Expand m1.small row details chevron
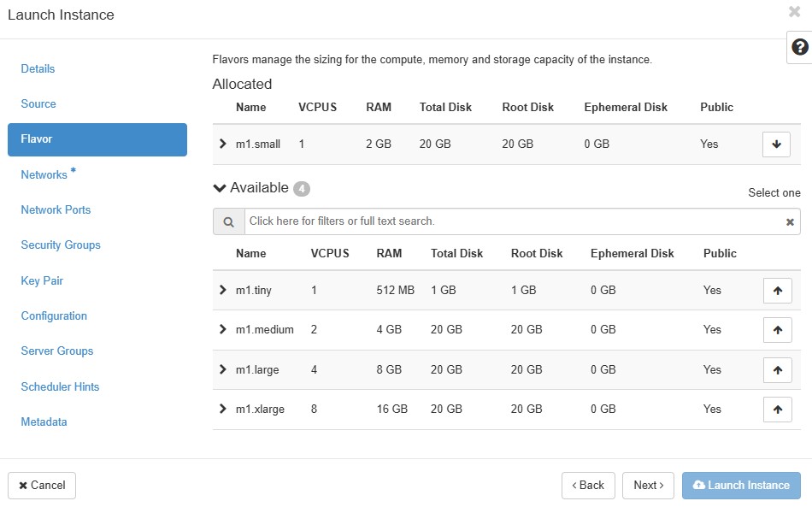This screenshot has width=812, height=507. [223, 144]
